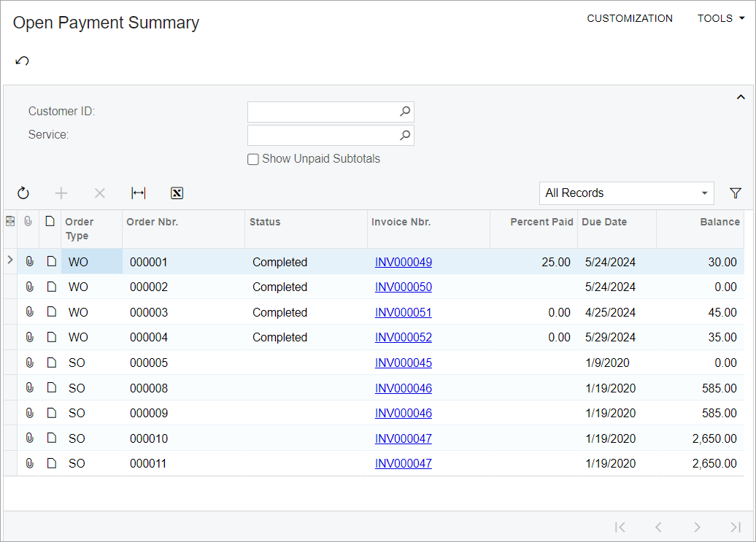The image size is (756, 542).
Task: Enable Show Unpaid Subtotals checkbox
Action: pos(253,159)
